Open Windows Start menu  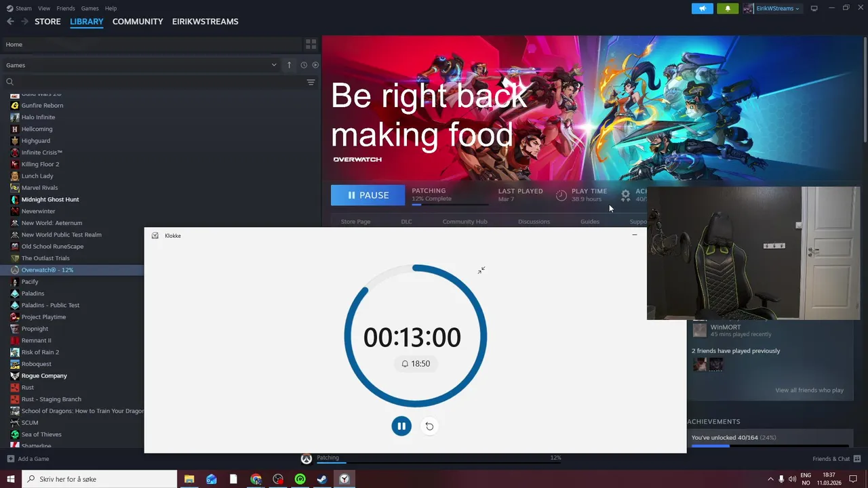coord(11,479)
